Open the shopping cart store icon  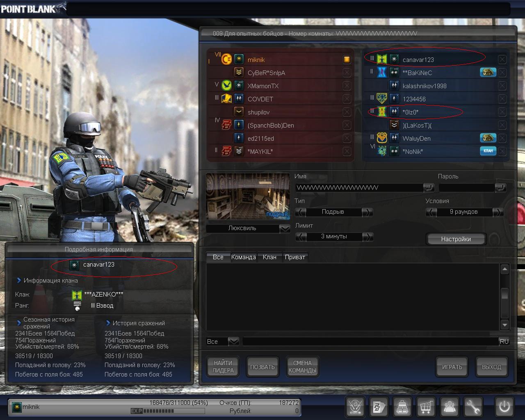(x=426, y=407)
